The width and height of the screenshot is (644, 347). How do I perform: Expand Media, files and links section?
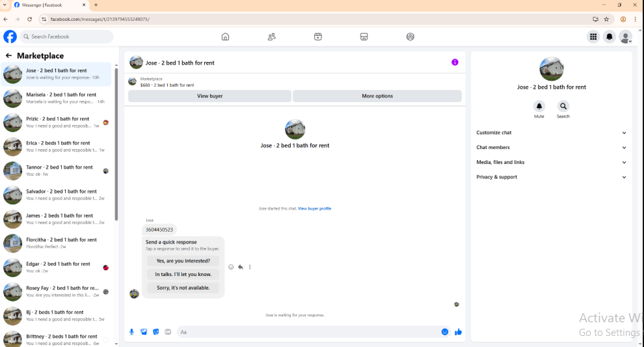click(x=551, y=162)
